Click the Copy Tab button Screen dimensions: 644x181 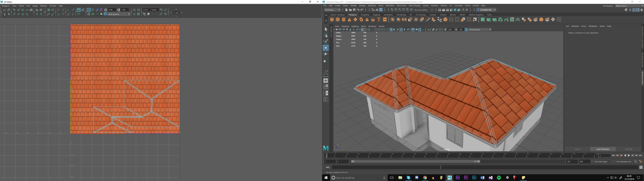point(629,149)
